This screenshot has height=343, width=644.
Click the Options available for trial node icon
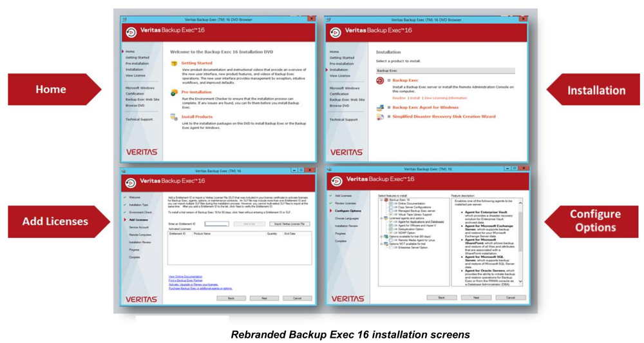(x=386, y=237)
